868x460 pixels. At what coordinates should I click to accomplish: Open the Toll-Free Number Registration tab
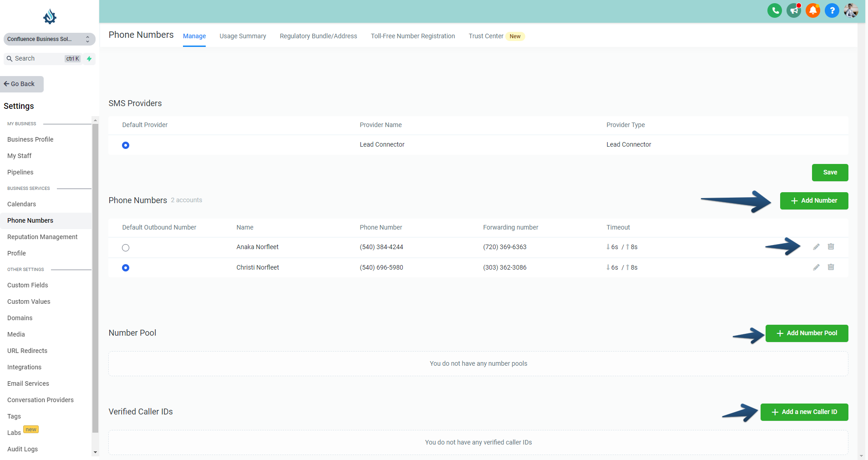point(413,36)
